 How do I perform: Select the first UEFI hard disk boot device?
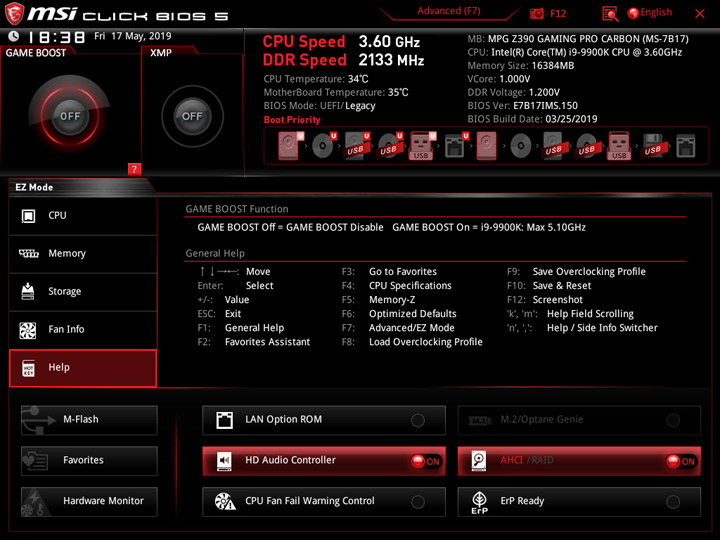[290, 146]
